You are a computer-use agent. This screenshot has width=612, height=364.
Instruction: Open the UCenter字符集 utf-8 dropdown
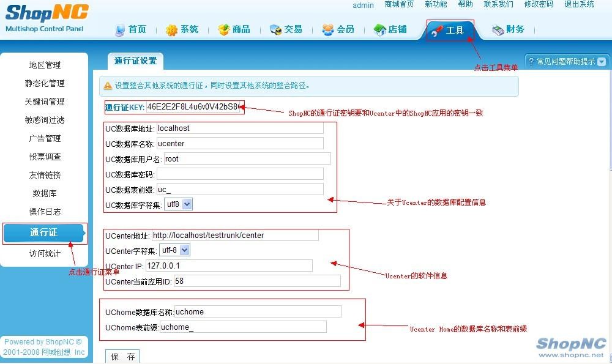pos(174,250)
